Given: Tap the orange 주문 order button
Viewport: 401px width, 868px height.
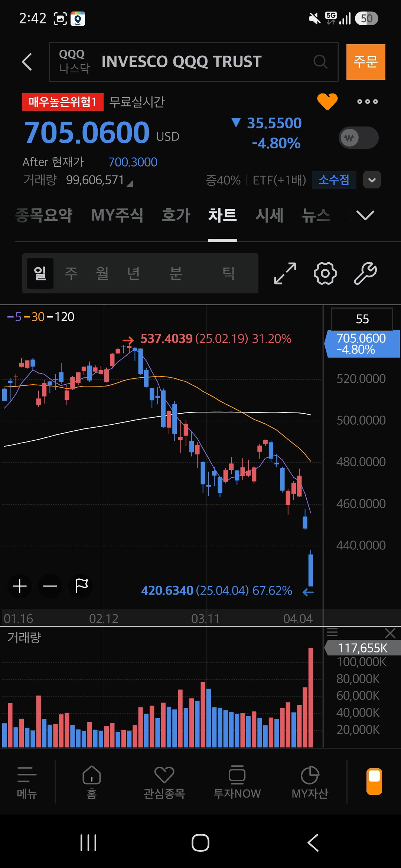Looking at the screenshot, I should pos(366,62).
